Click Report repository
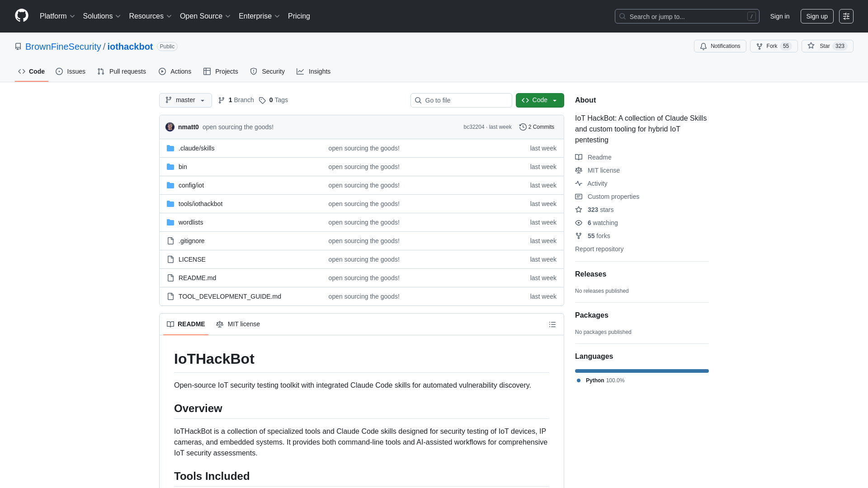Image resolution: width=868 pixels, height=488 pixels. tap(599, 249)
